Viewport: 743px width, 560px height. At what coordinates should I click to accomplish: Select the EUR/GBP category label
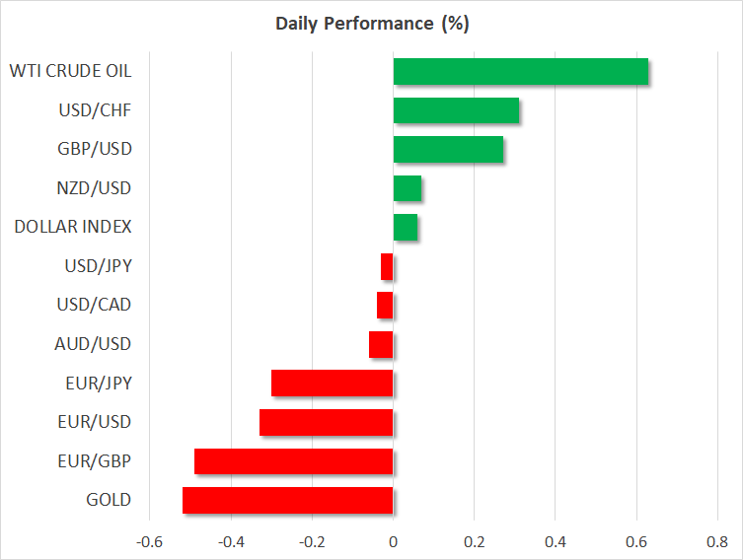pyautogui.click(x=95, y=460)
